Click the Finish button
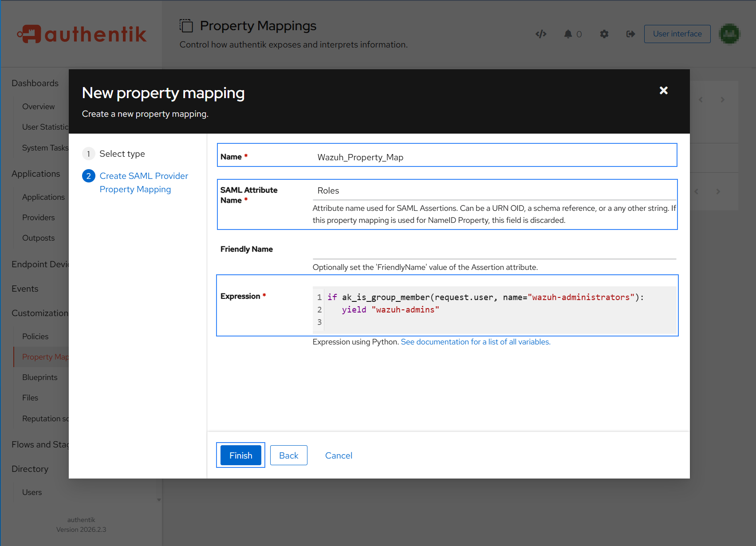The image size is (756, 546). [240, 455]
